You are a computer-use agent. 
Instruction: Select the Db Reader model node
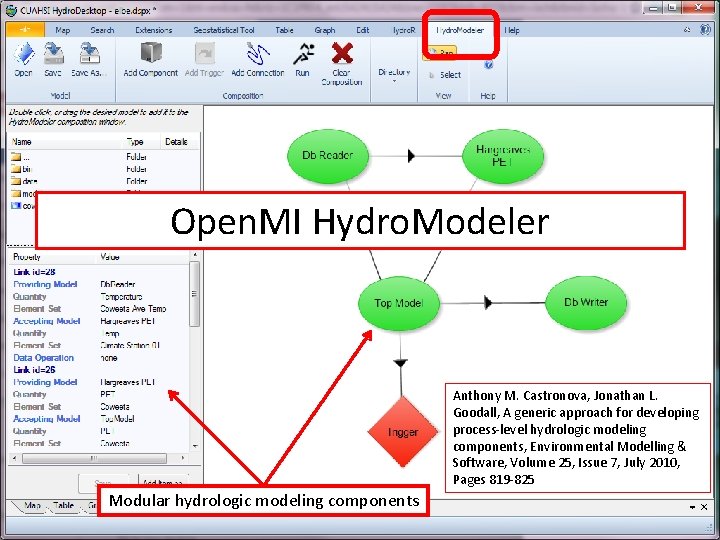tap(328, 156)
